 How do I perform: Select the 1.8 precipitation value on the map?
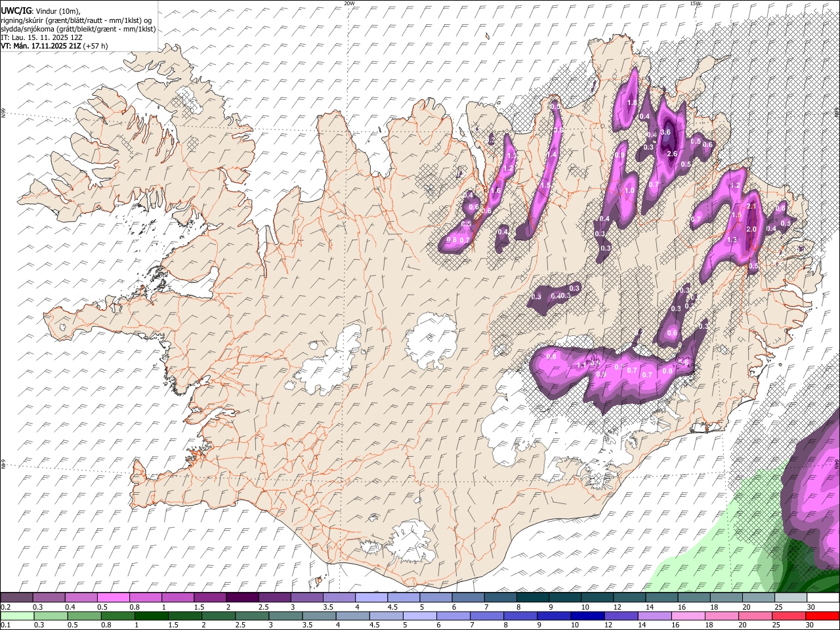coord(631,102)
